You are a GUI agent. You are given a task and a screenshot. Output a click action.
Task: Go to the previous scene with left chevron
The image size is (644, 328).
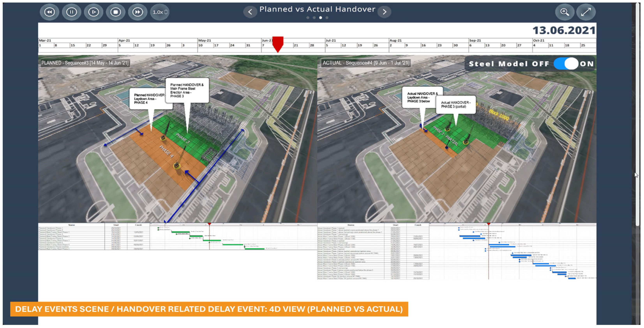point(250,12)
